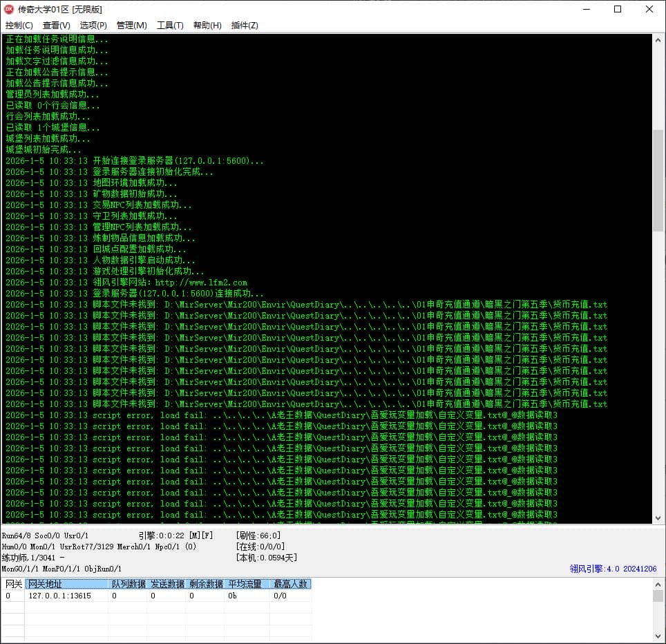666x644 pixels.
Task: Open the 管理(M) menu
Action: pos(132,26)
